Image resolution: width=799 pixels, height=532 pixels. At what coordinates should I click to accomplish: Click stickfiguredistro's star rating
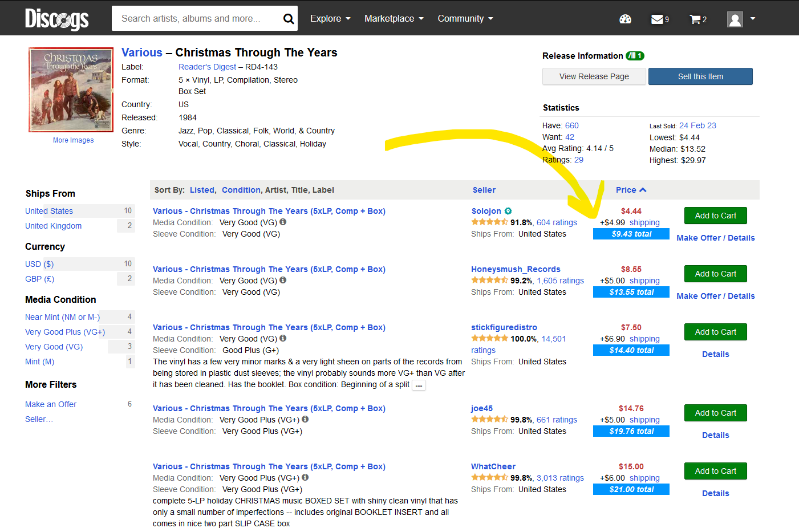point(489,339)
